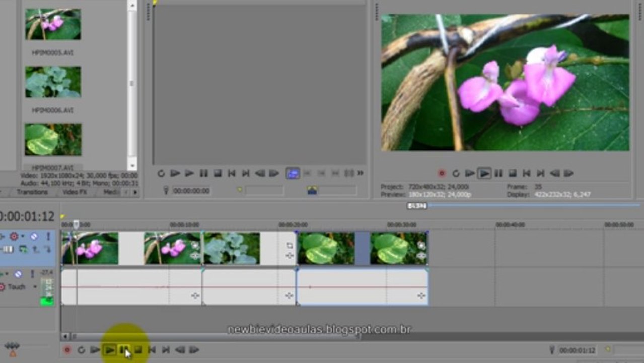Open Event FX on the last audio clip
This screenshot has width=644, height=363.
coord(421,296)
